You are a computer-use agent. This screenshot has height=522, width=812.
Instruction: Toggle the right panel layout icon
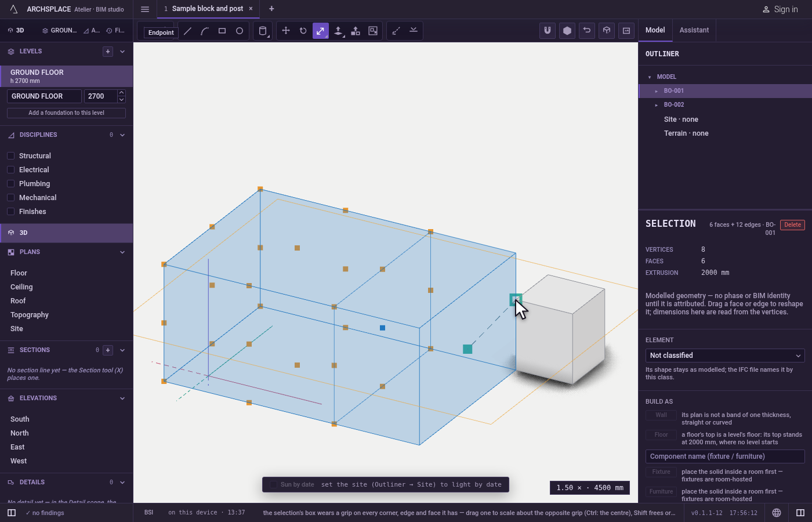pyautogui.click(x=800, y=513)
